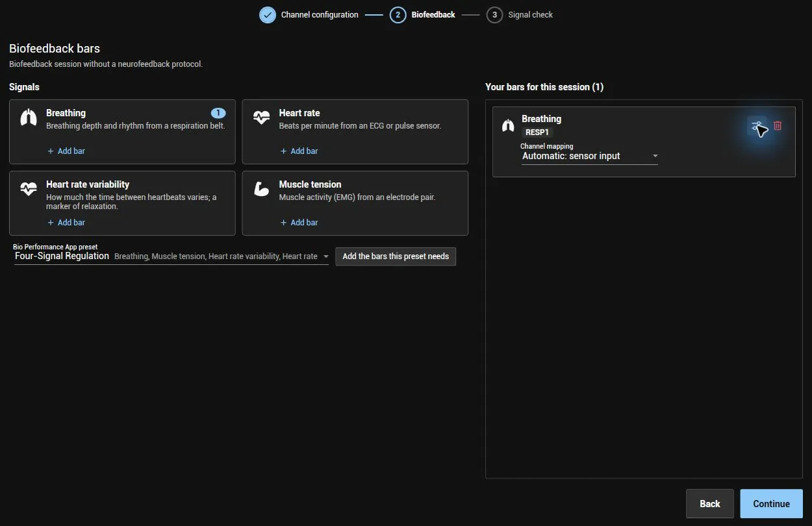Click the RESP1 channel chip

tap(537, 132)
